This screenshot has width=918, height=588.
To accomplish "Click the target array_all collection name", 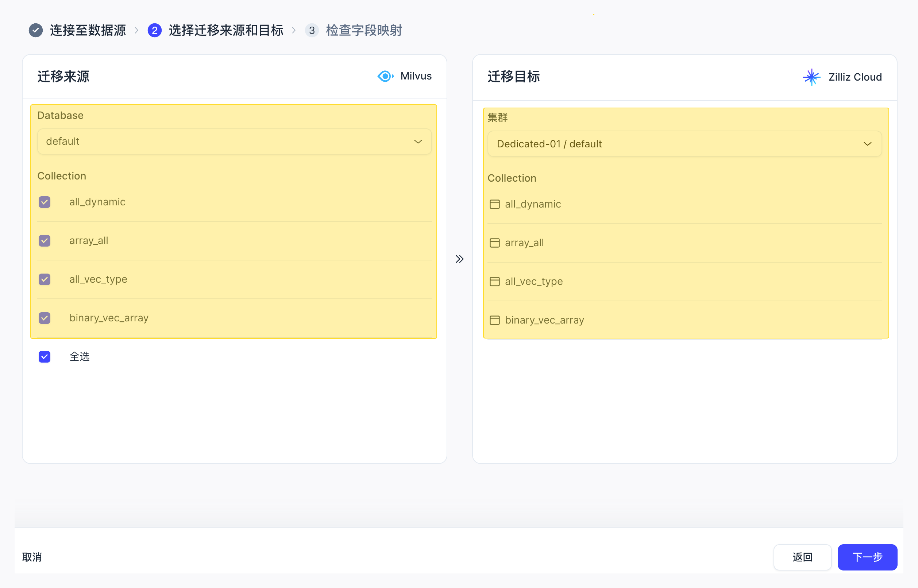I will (524, 243).
